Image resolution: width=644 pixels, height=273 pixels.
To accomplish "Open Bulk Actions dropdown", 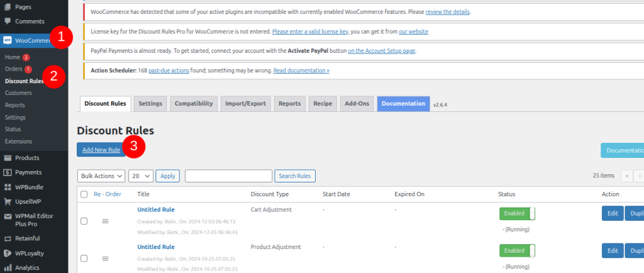I will click(x=101, y=175).
